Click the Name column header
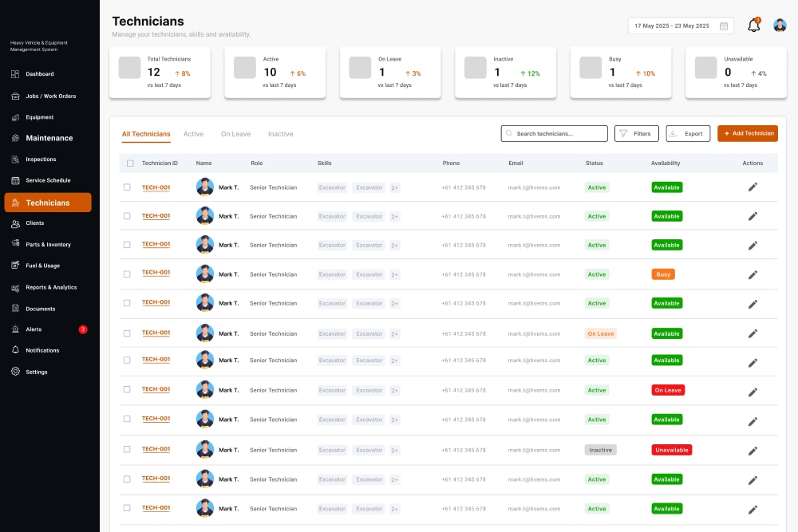The height and width of the screenshot is (532, 798). (x=203, y=164)
